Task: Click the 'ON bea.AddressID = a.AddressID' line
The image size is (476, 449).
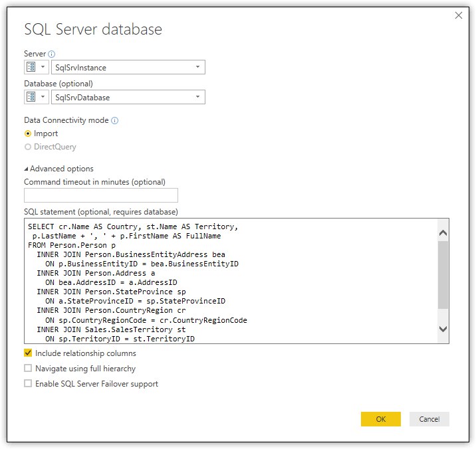Action: pyautogui.click(x=111, y=282)
